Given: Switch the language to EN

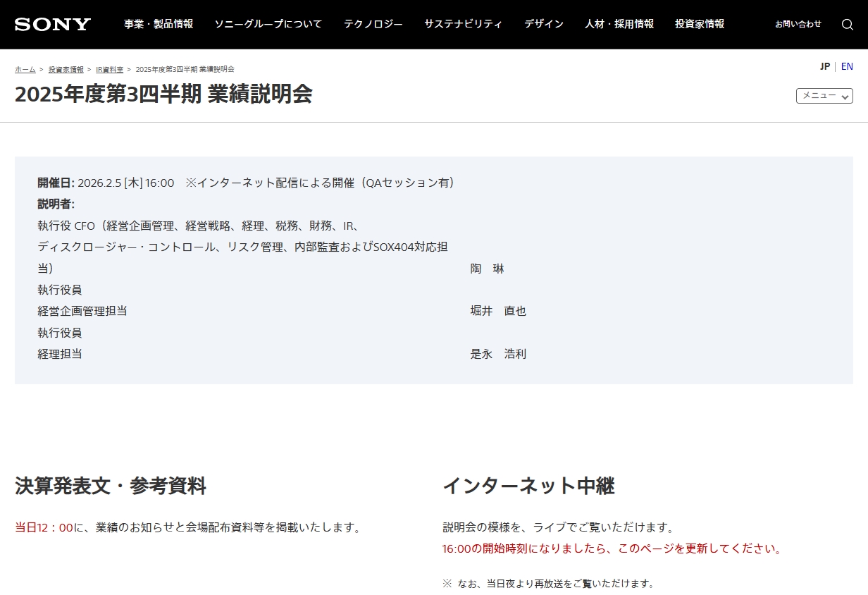Looking at the screenshot, I should pyautogui.click(x=847, y=66).
